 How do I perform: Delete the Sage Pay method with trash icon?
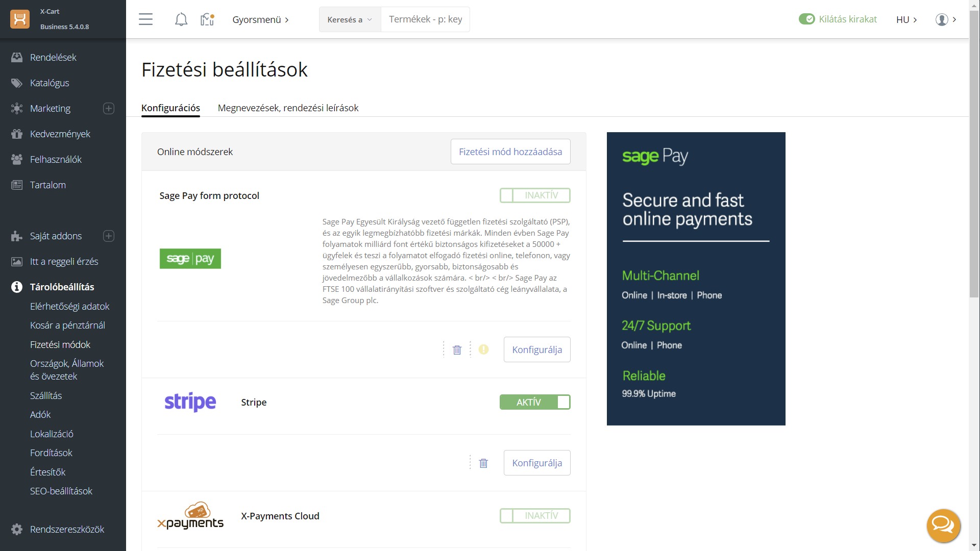pyautogui.click(x=457, y=349)
